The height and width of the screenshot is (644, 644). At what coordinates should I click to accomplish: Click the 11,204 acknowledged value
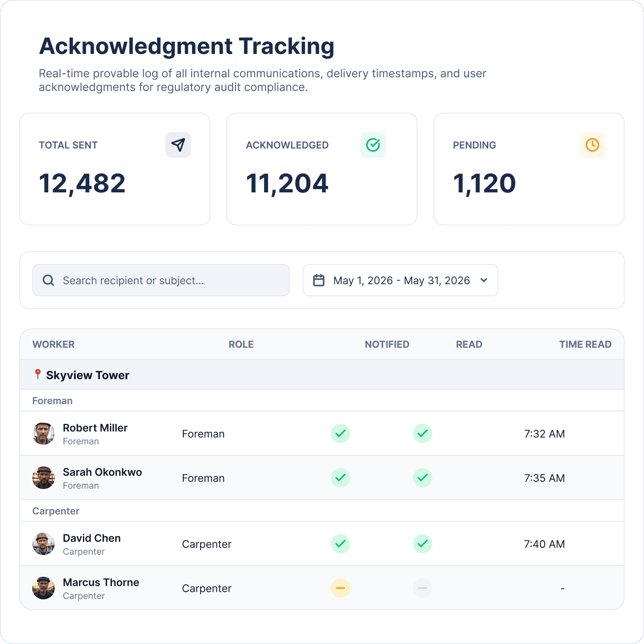(287, 184)
